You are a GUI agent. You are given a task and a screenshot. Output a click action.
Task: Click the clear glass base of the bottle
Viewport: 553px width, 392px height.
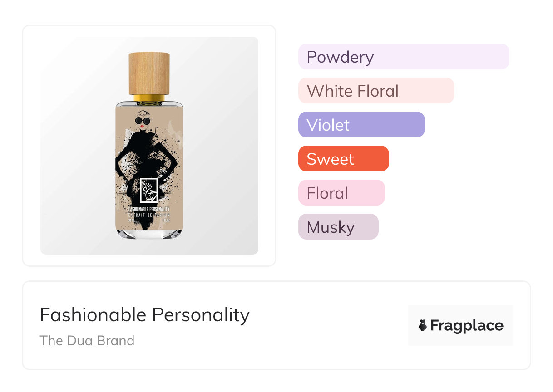(x=149, y=234)
